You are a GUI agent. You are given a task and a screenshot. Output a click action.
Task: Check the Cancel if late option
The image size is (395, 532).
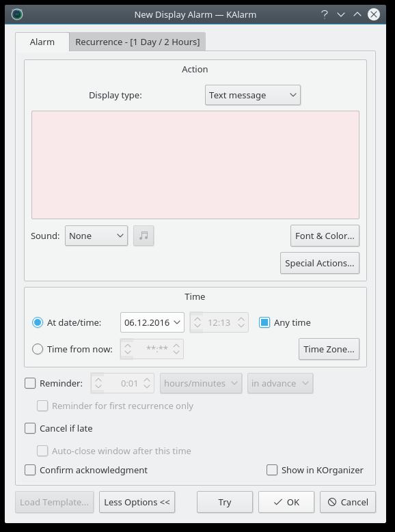[30, 428]
